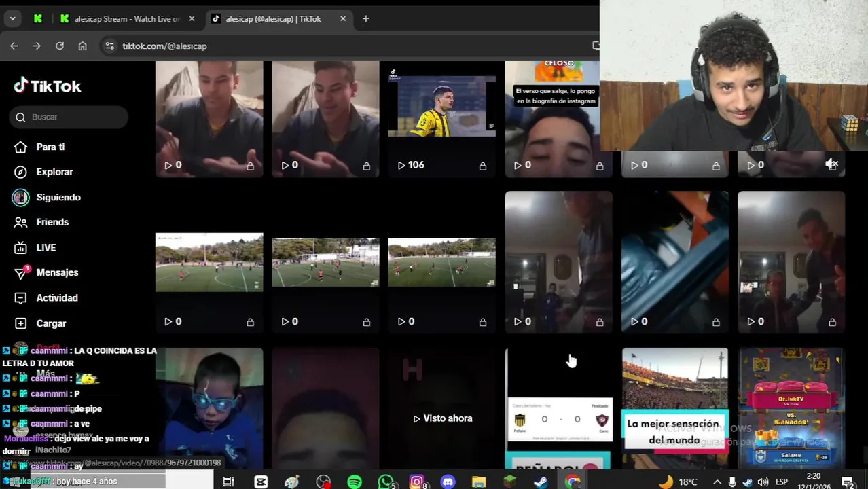Launch Minecraft from the taskbar
868x489 pixels.
click(x=510, y=482)
